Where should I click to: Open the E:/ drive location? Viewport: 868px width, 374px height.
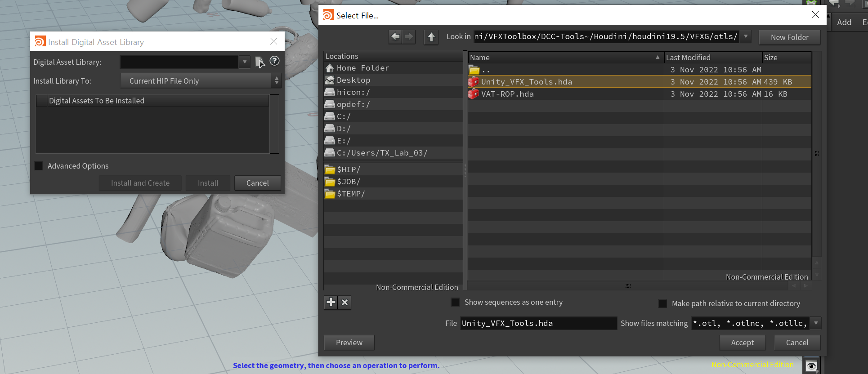pos(393,141)
